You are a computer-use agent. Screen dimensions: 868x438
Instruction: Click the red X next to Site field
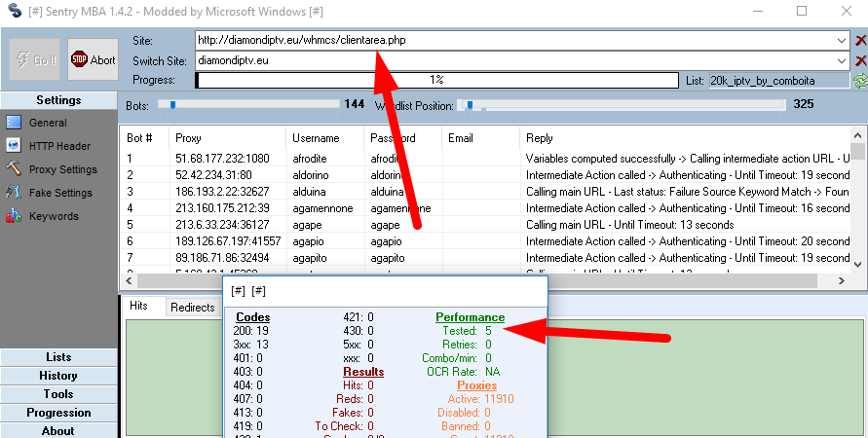tap(860, 40)
